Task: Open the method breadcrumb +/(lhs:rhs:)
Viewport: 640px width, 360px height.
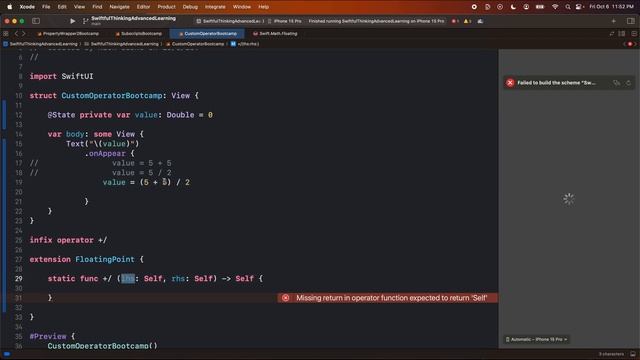Action: 245,44
